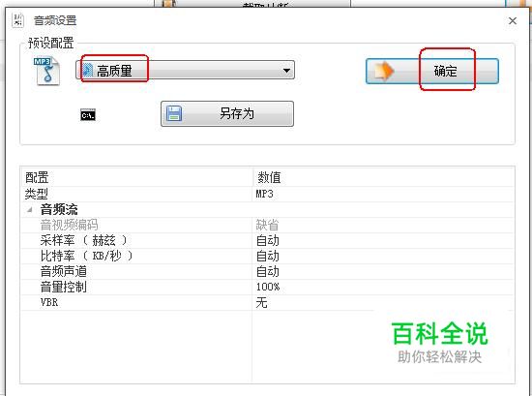Click the 配置 column header

click(x=136, y=177)
